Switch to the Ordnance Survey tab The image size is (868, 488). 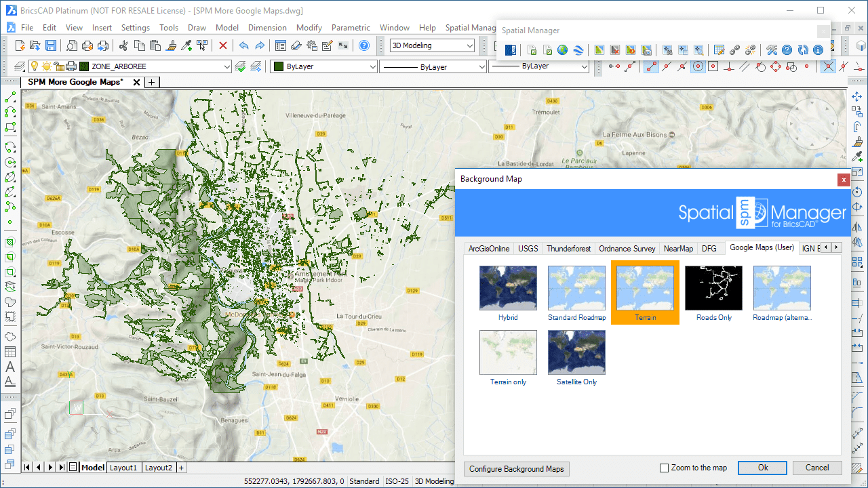pyautogui.click(x=627, y=249)
